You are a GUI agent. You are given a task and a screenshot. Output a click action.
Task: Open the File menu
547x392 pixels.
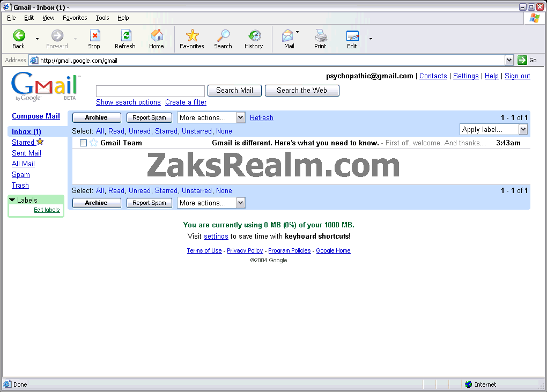(x=11, y=18)
